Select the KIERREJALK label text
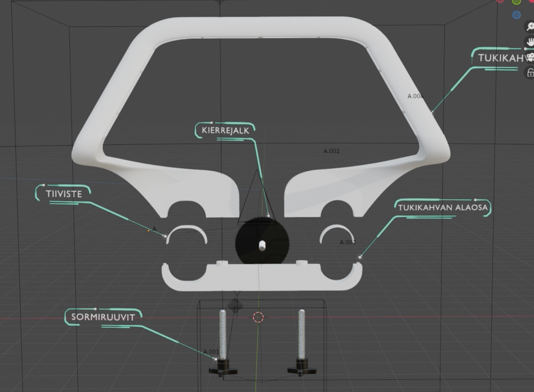Screen dimensions: 534x392 click(x=225, y=131)
